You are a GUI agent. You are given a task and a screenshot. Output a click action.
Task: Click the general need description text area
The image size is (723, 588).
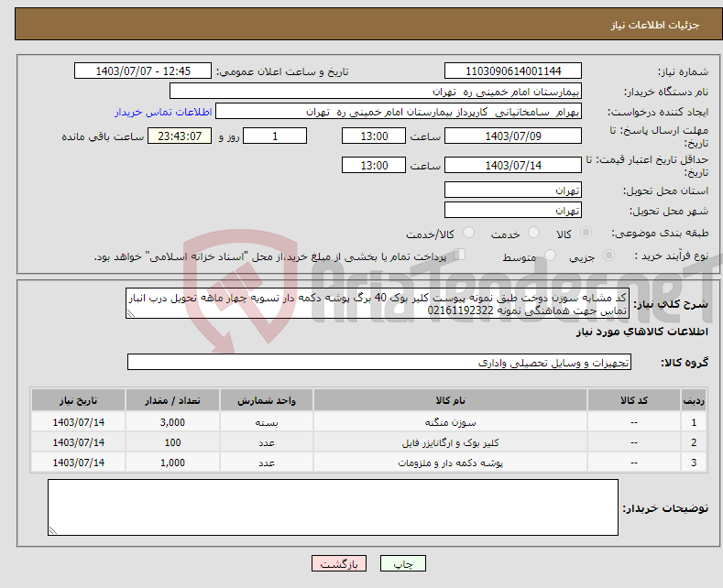point(378,304)
